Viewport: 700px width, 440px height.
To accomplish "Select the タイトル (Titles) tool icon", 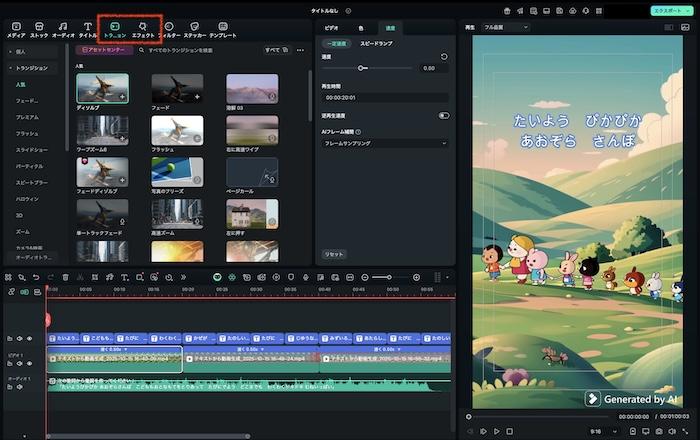I will tap(87, 27).
